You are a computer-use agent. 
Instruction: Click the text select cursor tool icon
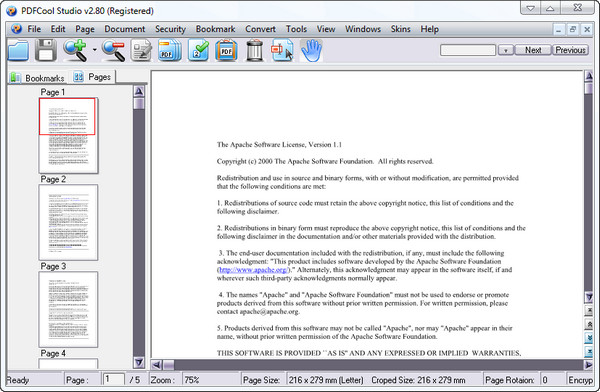(282, 51)
